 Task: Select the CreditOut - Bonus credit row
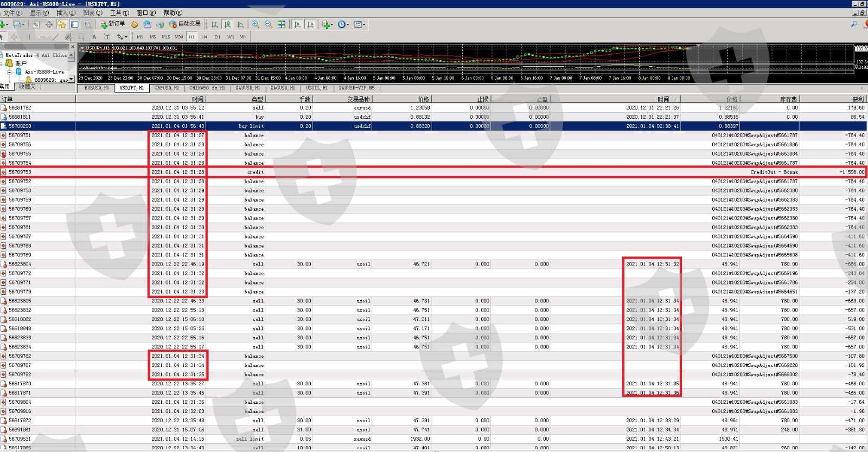[x=434, y=172]
